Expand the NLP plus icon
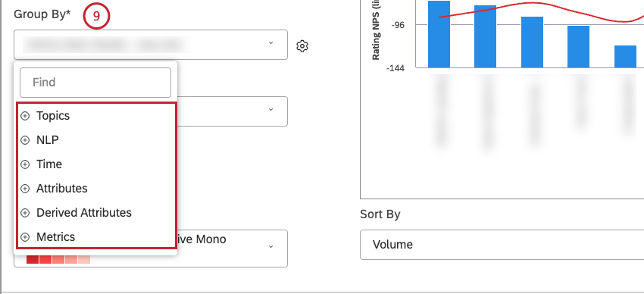This screenshot has width=644, height=294. coord(25,140)
